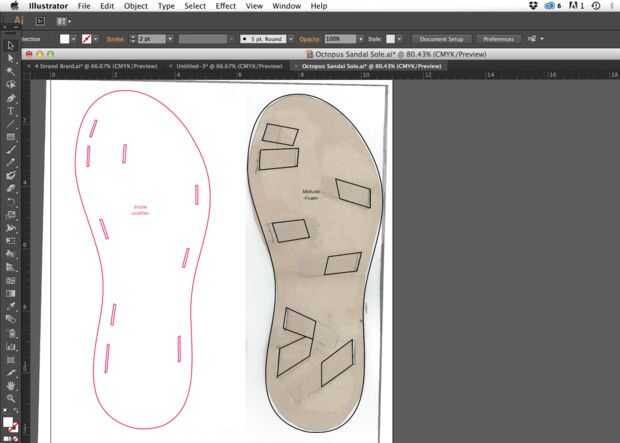620x443 pixels.
Task: Expand the Arrange Documents dropdown arrow
Action: 70,21
